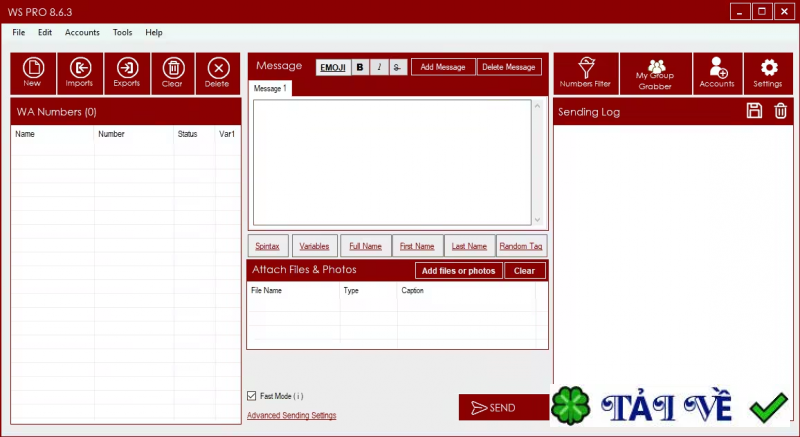Insert Spintax into message

(268, 246)
